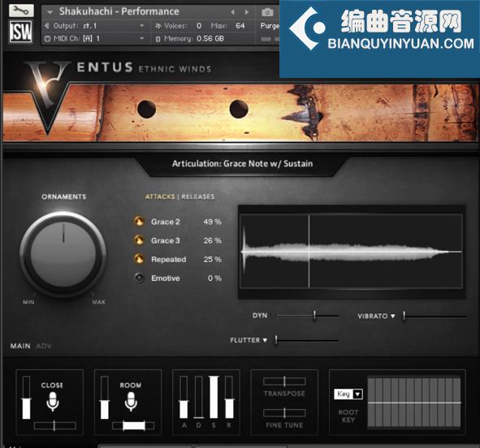This screenshot has width=480, height=448.
Task: Adjust the Flutter slider handle
Action: pos(276,340)
